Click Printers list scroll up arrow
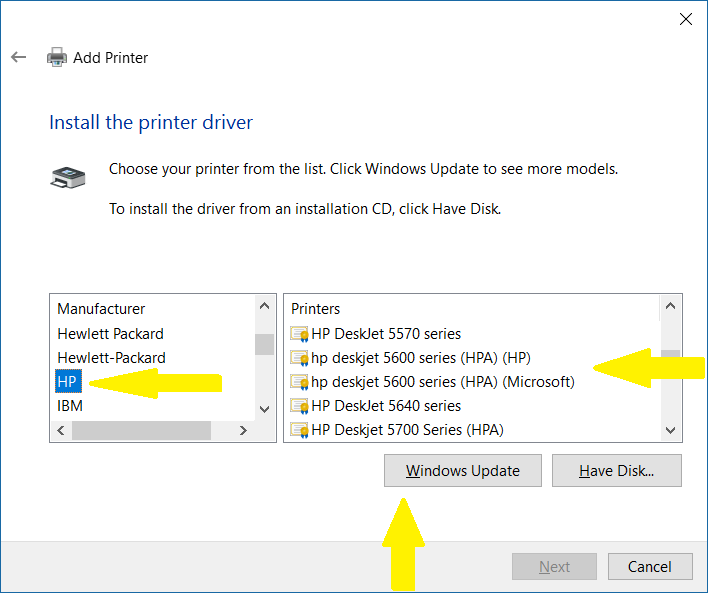This screenshot has height=593, width=708. click(x=671, y=306)
